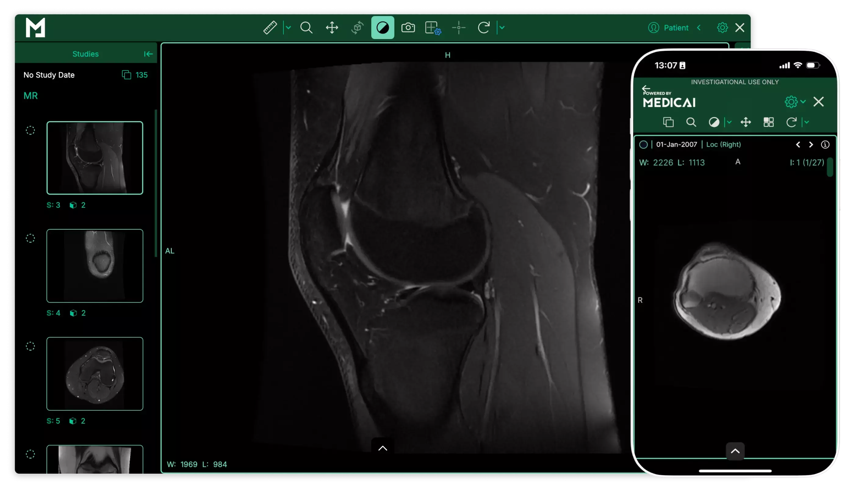Open series S: 4 thumbnail
868x488 pixels.
pyautogui.click(x=95, y=266)
